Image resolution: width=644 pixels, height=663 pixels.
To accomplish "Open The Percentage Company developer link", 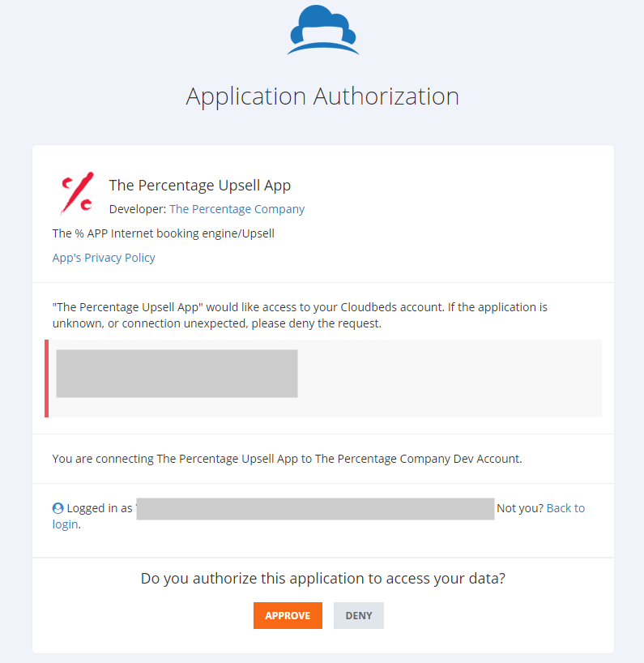I will tap(237, 209).
